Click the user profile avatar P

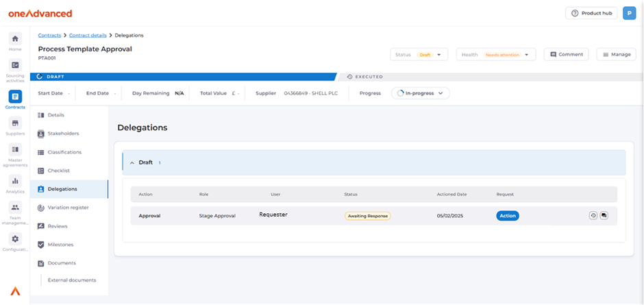click(x=629, y=13)
